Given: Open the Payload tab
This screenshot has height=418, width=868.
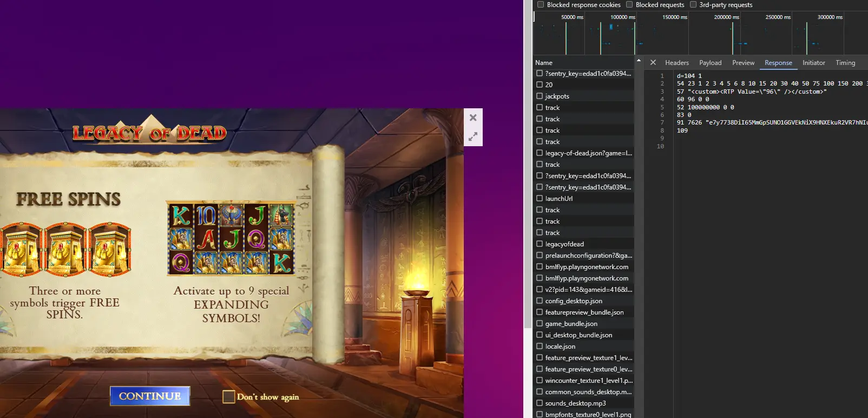Looking at the screenshot, I should pyautogui.click(x=711, y=63).
